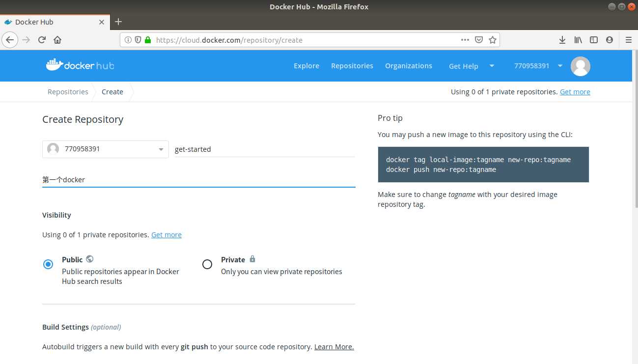Click the browser Forward arrow button

coord(26,40)
